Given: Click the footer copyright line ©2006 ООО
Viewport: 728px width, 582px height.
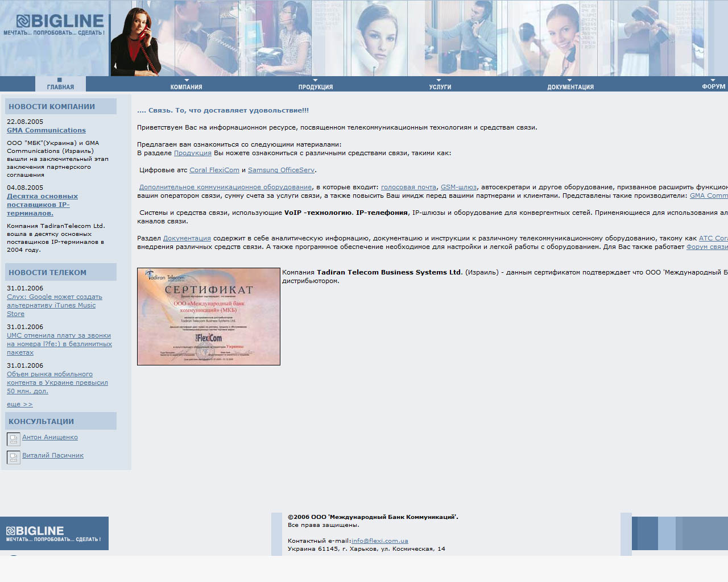Looking at the screenshot, I should click(x=373, y=517).
